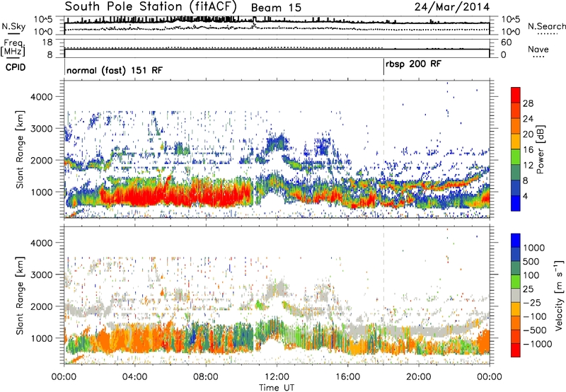This screenshot has height=392, width=566.
Task: Click the "rbsp 200 RF" annotation
Action: tap(413, 64)
